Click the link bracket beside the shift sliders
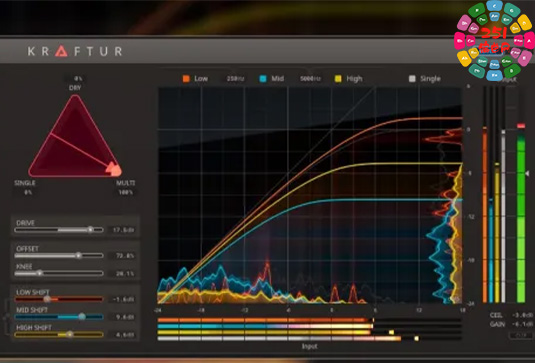 [x=6, y=317]
